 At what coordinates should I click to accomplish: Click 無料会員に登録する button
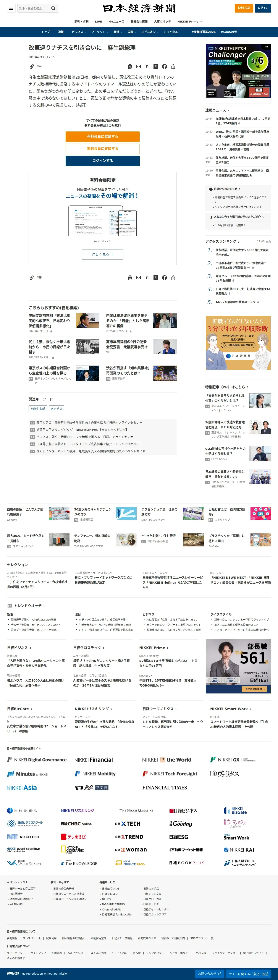coord(103,148)
